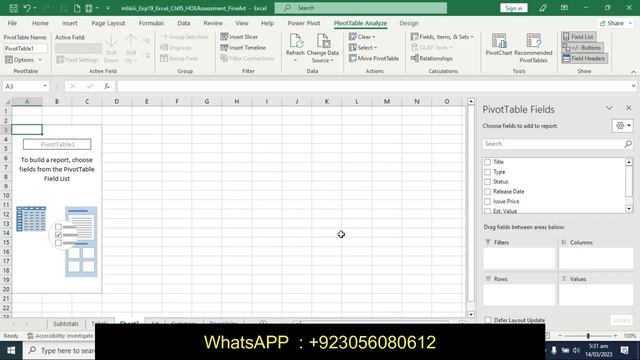Check the Release Date field checkbox

pos(487,191)
